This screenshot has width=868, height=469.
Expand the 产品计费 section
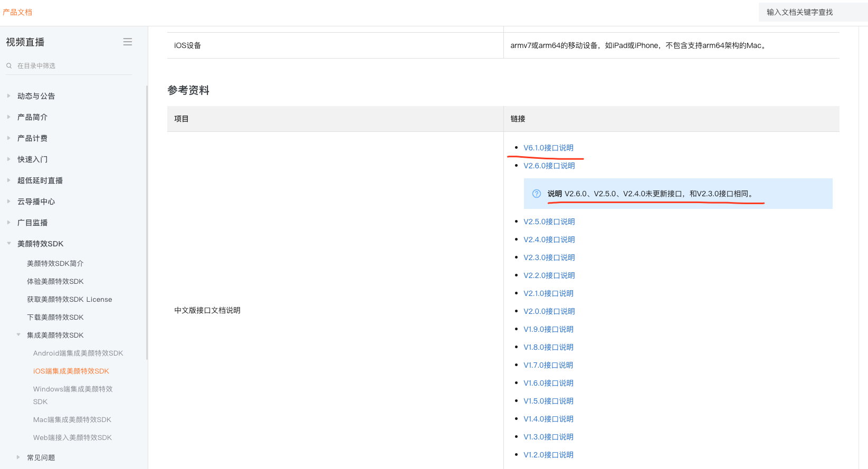(8, 138)
